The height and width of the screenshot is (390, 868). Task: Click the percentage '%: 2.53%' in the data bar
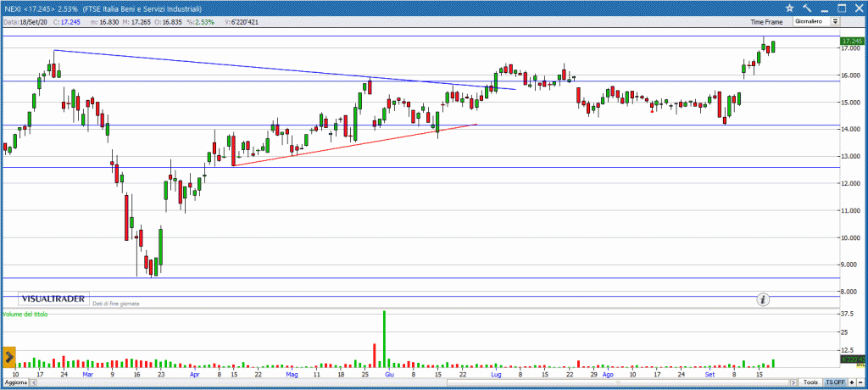pos(201,22)
